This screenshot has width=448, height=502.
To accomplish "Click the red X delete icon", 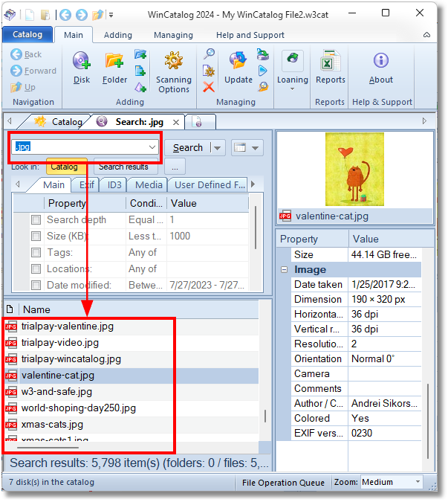I will pyautogui.click(x=209, y=87).
